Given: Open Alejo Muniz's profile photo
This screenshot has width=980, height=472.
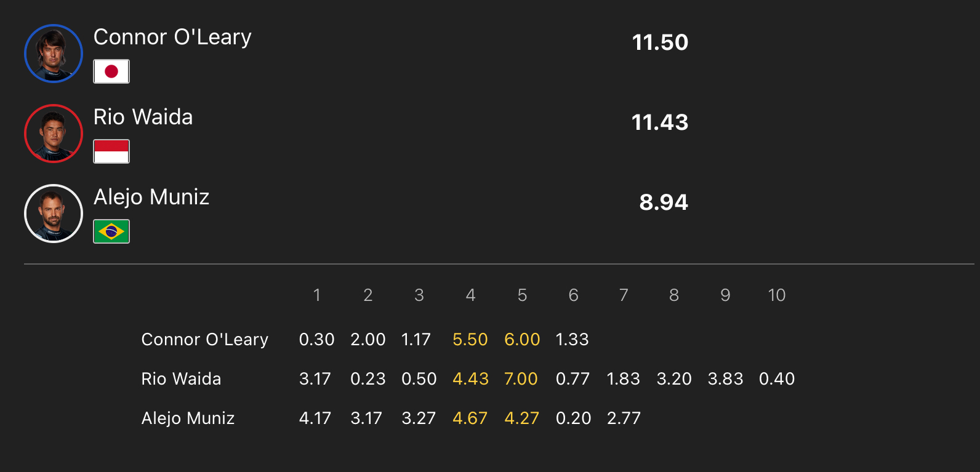Looking at the screenshot, I should [54, 214].
